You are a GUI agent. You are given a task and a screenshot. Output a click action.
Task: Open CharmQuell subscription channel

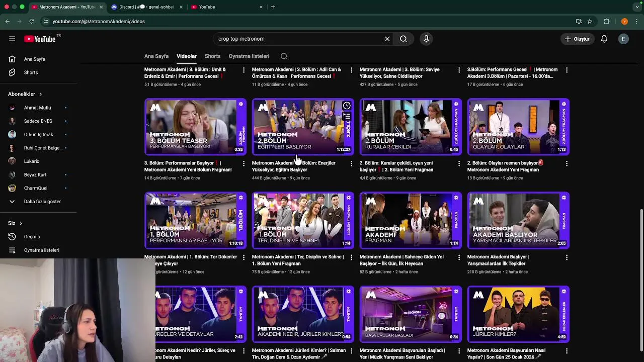38,188
